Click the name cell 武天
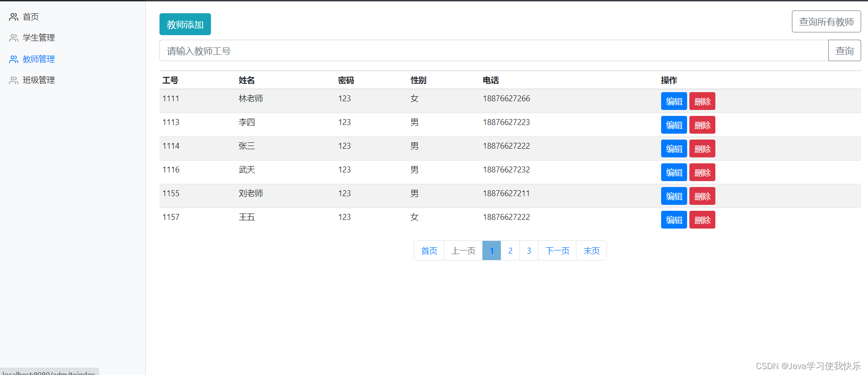This screenshot has height=375, width=868. [x=247, y=170]
